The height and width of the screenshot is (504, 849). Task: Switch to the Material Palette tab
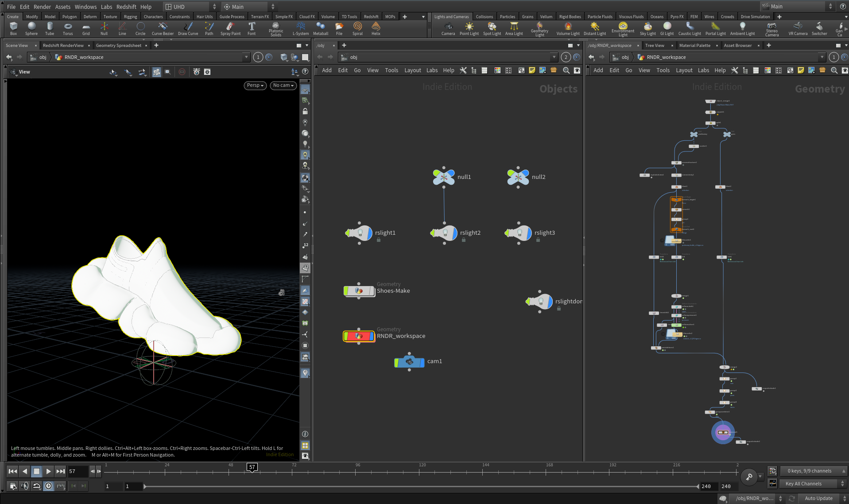(x=694, y=45)
